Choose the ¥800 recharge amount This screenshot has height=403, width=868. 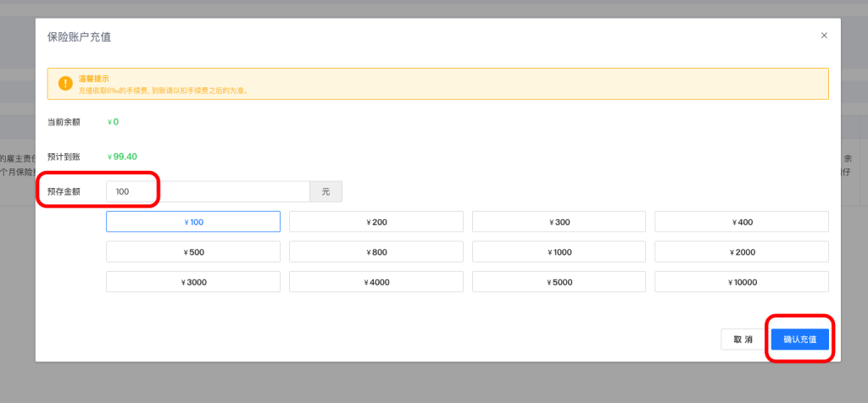[376, 252]
